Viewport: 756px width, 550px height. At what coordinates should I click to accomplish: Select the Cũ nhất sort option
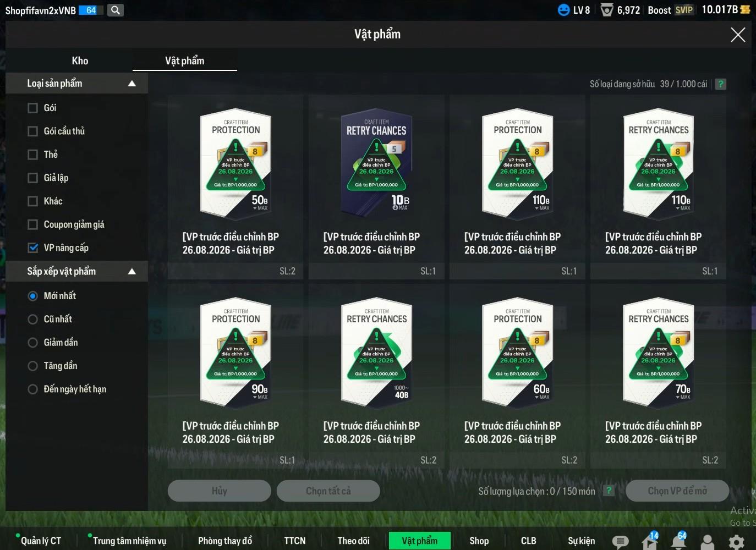click(x=33, y=320)
